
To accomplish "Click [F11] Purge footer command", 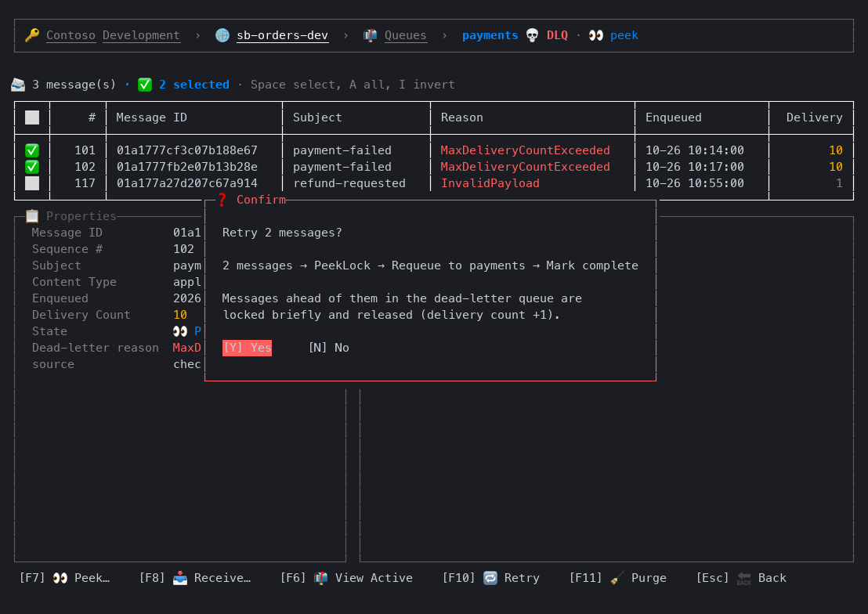I will [618, 578].
